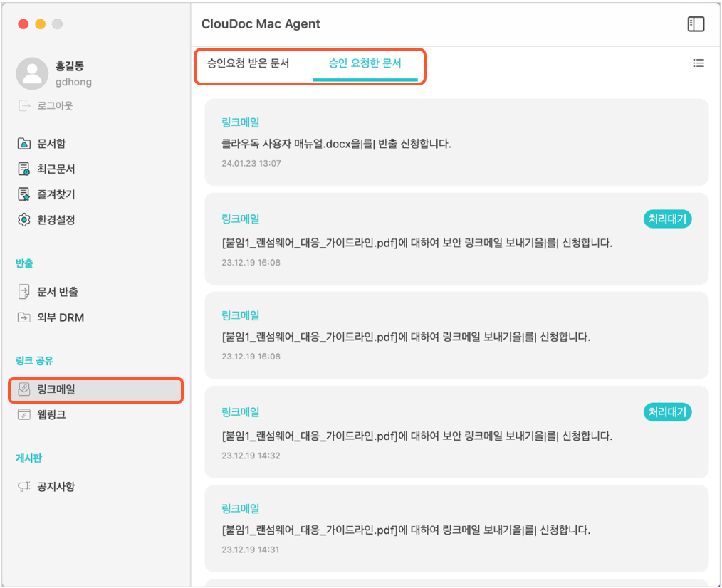The height and width of the screenshot is (588, 722).
Task: Click the sidebar toggle icon in title bar
Action: pos(696,24)
